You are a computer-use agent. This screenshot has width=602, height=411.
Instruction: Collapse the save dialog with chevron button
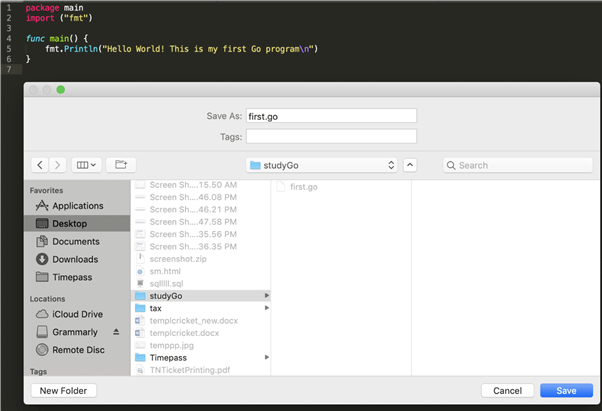410,165
